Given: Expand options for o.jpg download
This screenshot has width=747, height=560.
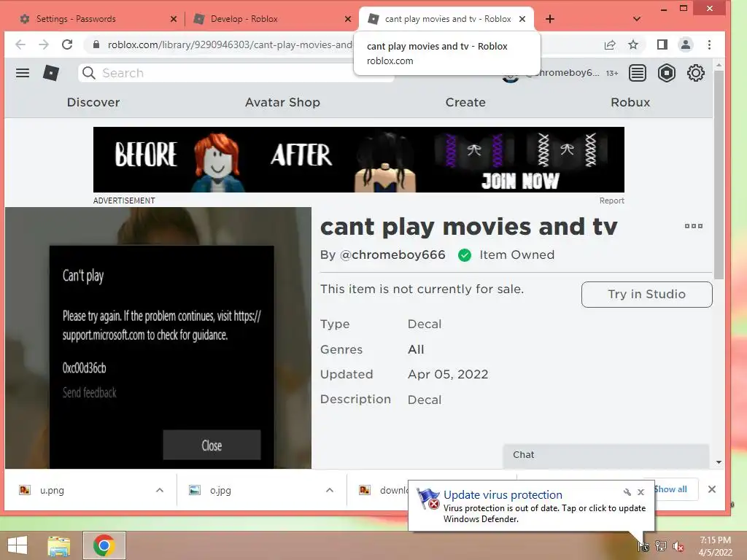Looking at the screenshot, I should [329, 490].
